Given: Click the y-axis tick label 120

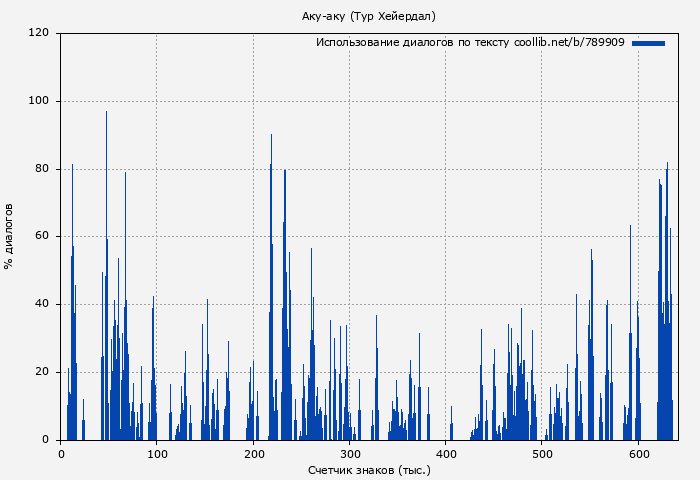Looking at the screenshot, I should (39, 33).
